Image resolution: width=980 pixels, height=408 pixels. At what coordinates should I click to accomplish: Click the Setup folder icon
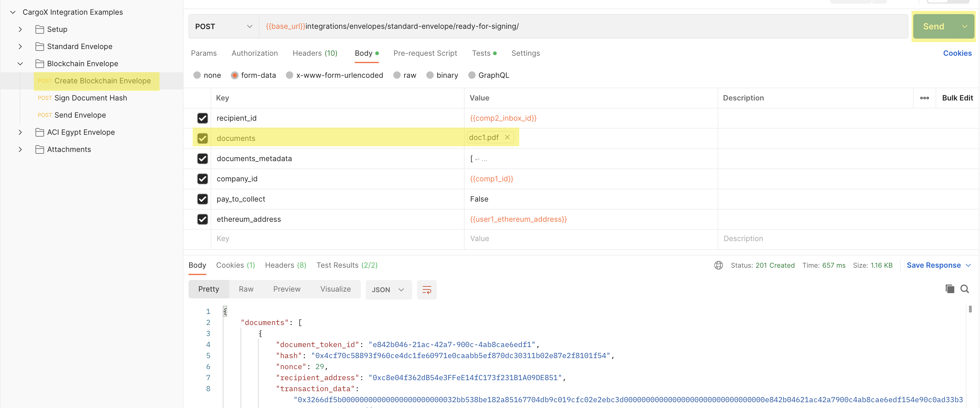pos(39,29)
